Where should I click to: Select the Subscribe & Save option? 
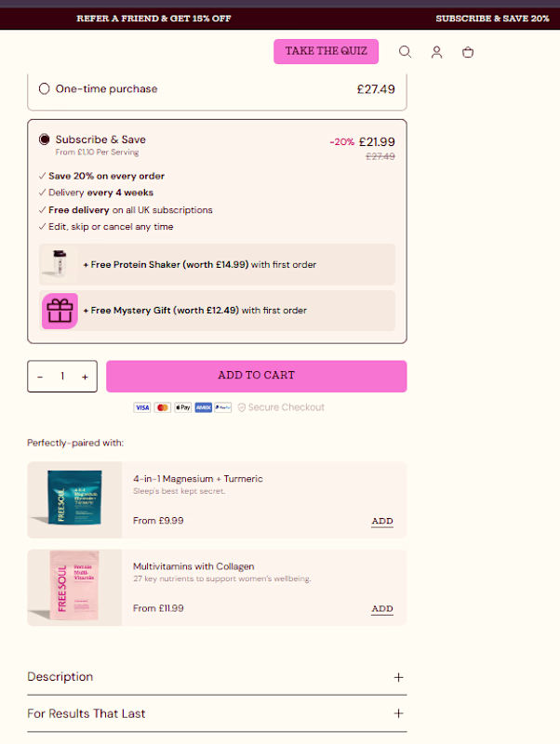(x=45, y=139)
